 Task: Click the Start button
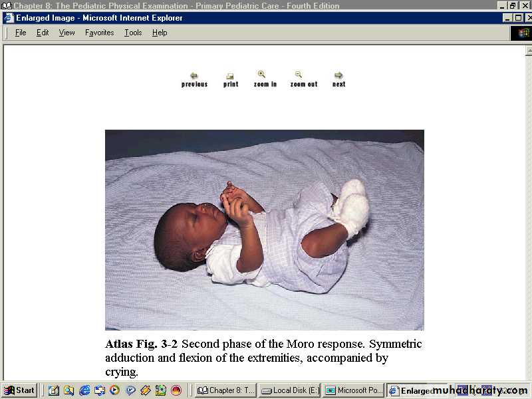pos(19,390)
